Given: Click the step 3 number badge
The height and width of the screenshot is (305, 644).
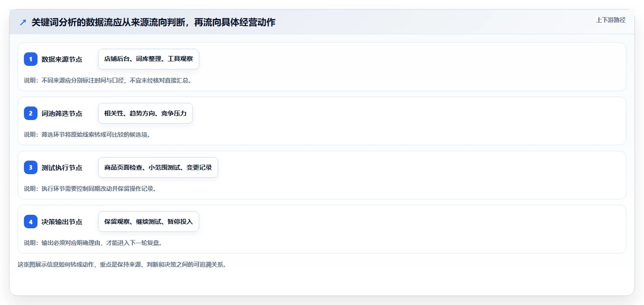Looking at the screenshot, I should (x=31, y=167).
